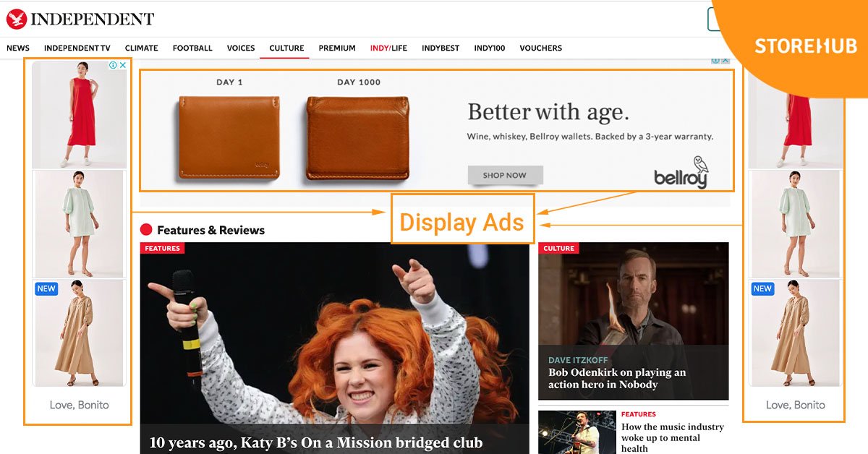Click the Independent eagle logo

[x=16, y=19]
